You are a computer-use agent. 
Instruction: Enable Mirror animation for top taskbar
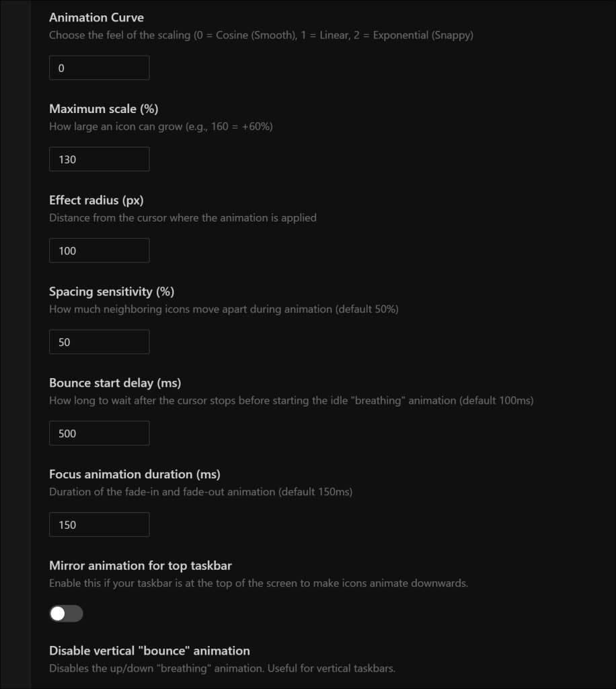coord(65,613)
